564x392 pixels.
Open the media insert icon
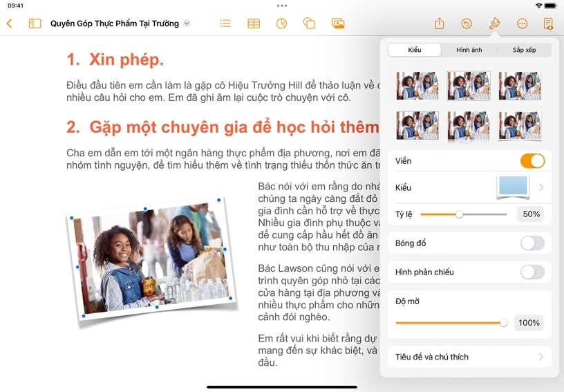(338, 24)
